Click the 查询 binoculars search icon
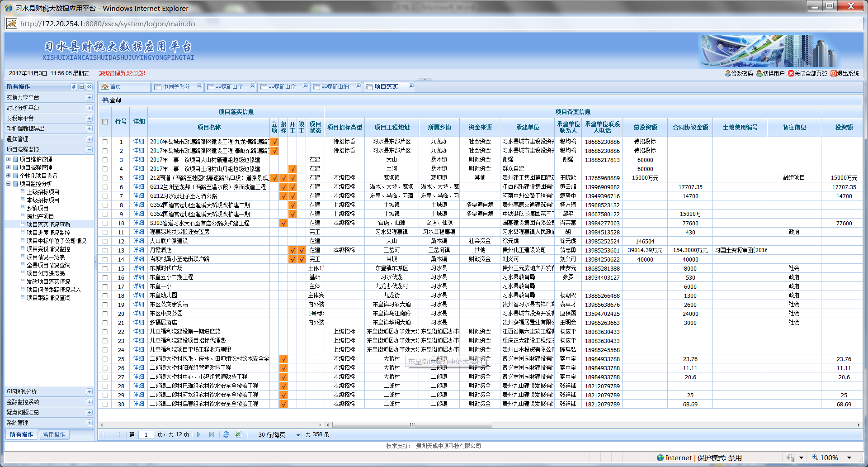 [105, 100]
